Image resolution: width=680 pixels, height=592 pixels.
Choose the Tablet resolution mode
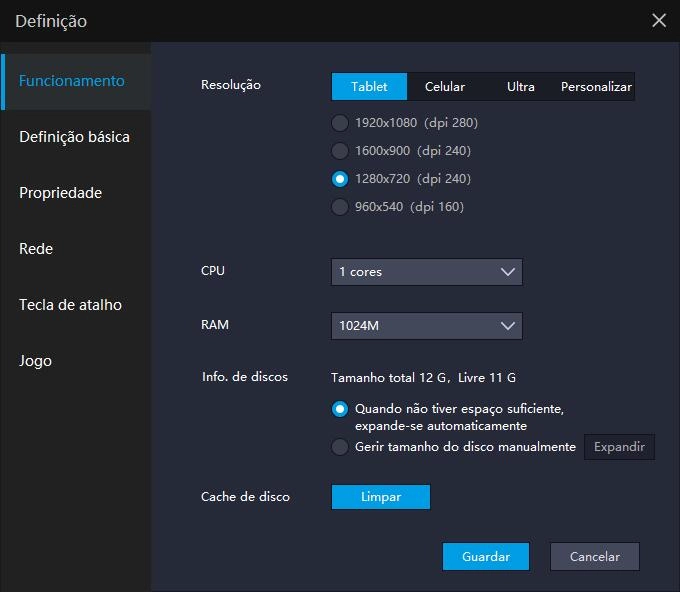tap(369, 87)
